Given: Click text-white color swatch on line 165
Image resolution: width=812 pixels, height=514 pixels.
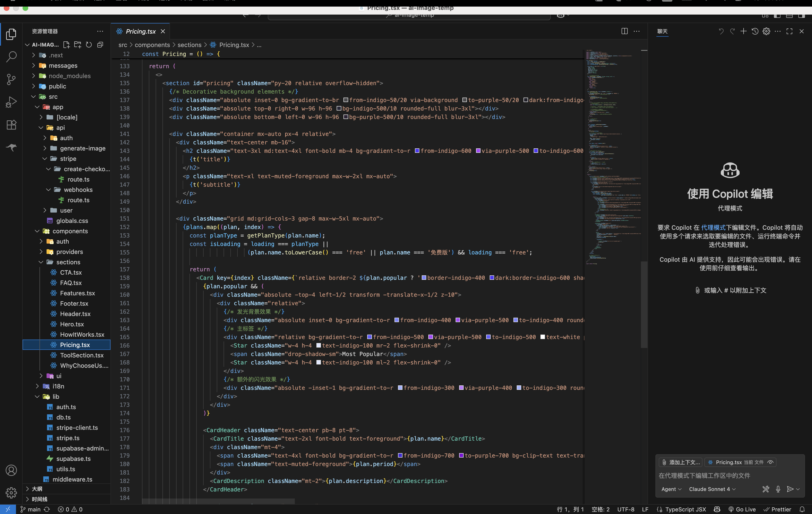Looking at the screenshot, I should coord(543,337).
